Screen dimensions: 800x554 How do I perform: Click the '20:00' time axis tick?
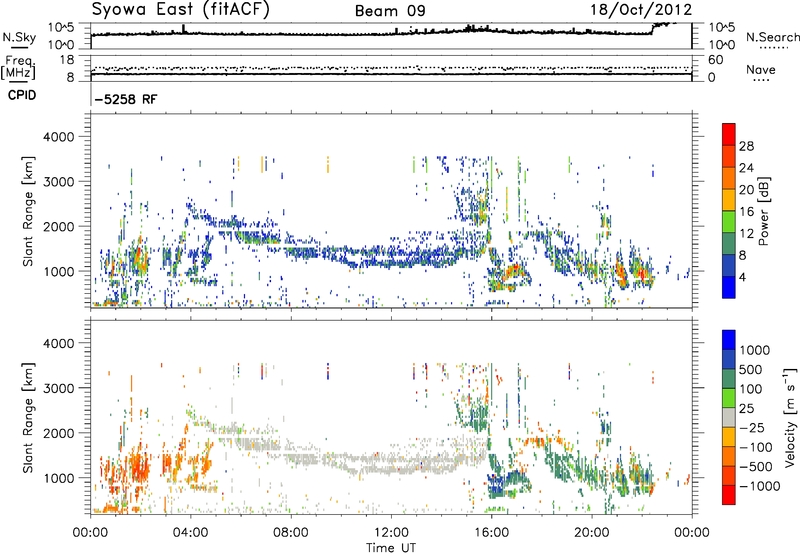[x=592, y=533]
